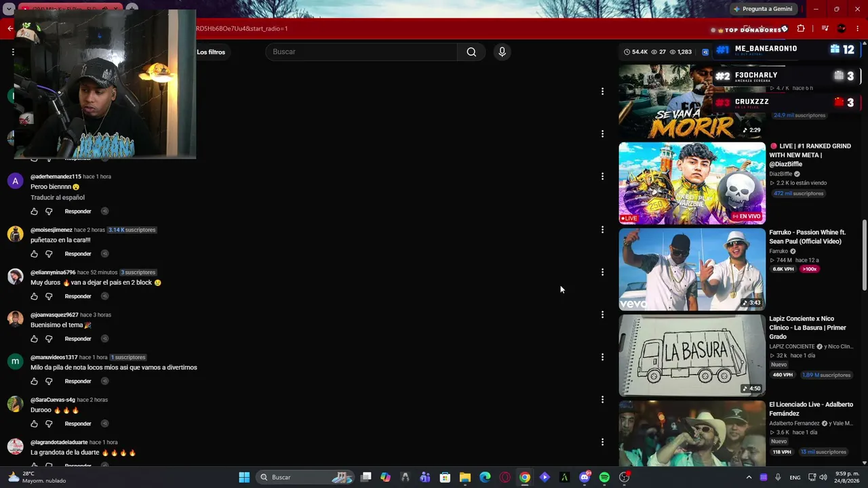The image size is (868, 488).
Task: Open the Windows Start menu
Action: pyautogui.click(x=244, y=477)
